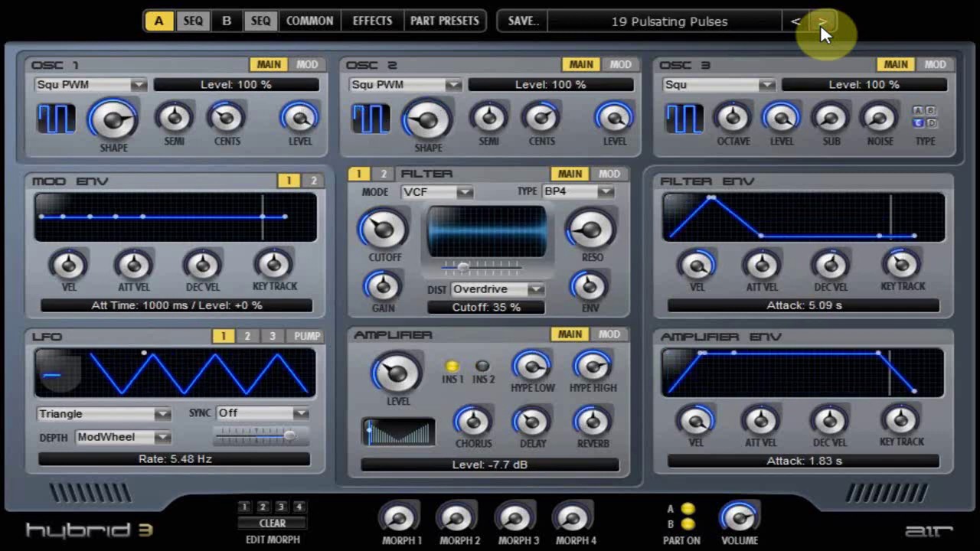Viewport: 980px width, 551px height.
Task: Click the MORPH 4 knob
Action: [573, 518]
